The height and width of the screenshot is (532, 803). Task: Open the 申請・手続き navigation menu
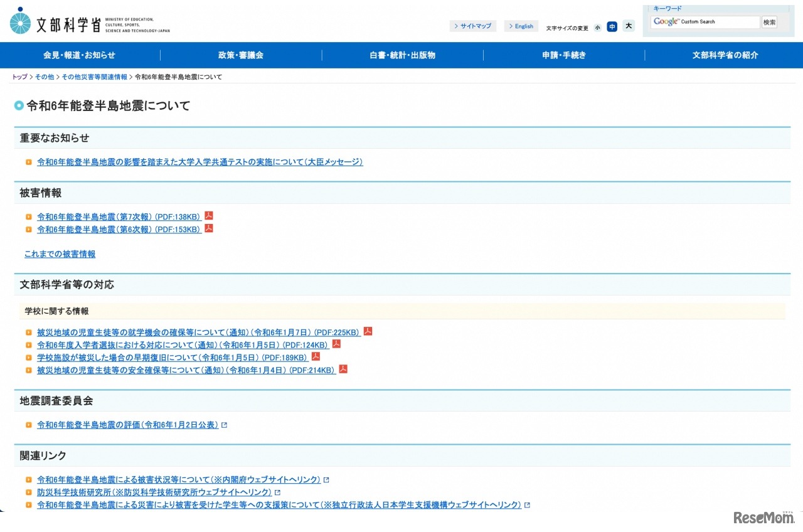click(564, 55)
